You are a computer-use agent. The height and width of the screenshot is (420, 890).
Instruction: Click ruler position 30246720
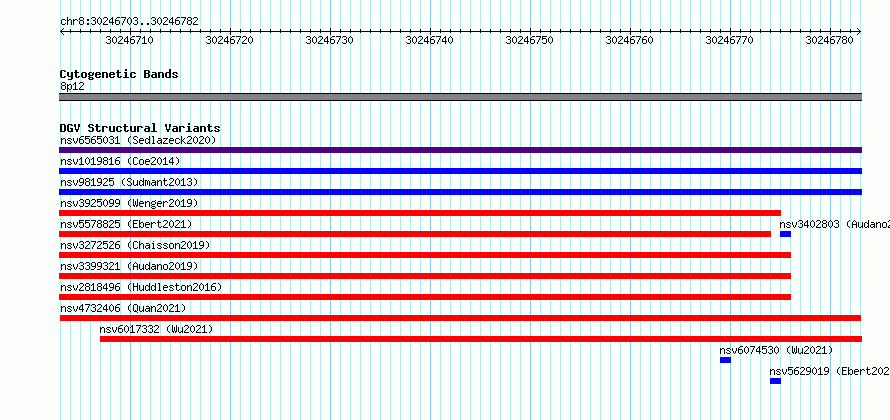pos(229,40)
